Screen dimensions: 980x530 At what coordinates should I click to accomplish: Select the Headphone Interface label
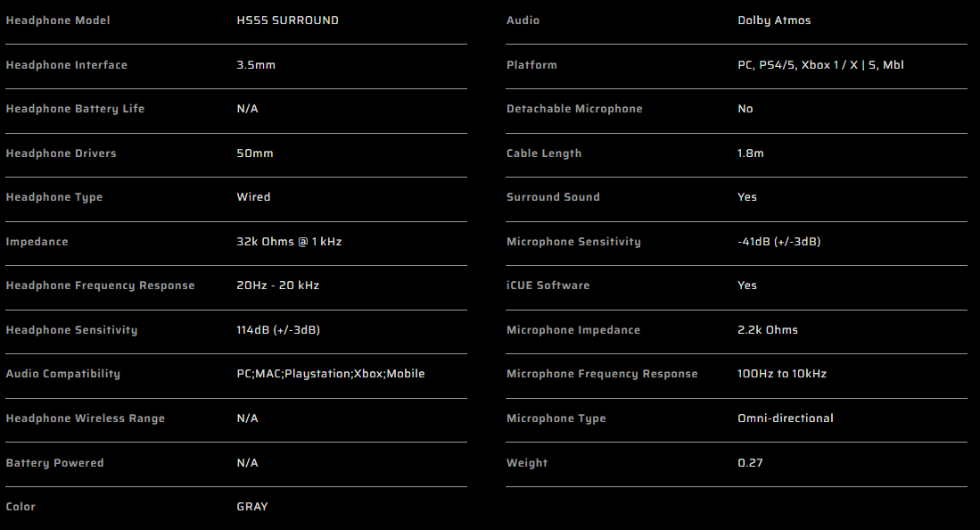pyautogui.click(x=66, y=65)
